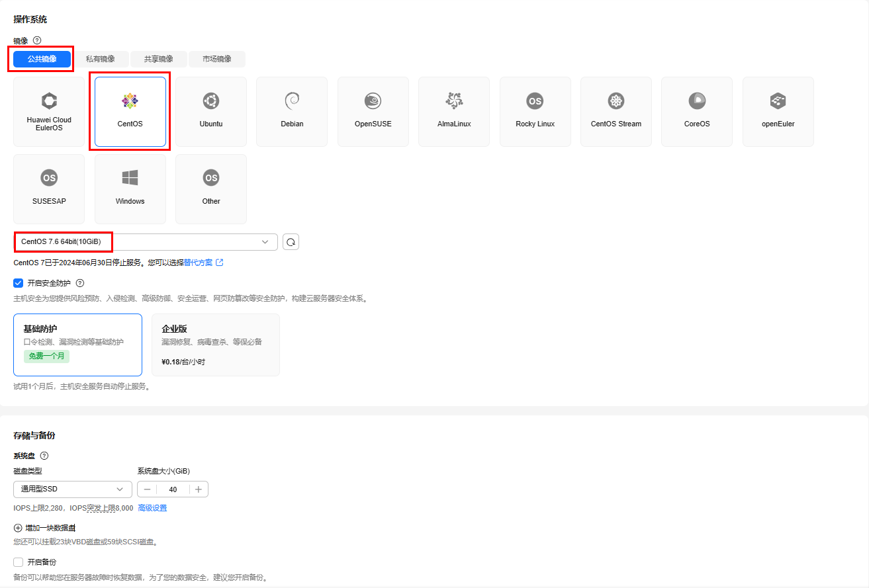Switch to the 市场镜像 tab
Screen dimensions: 869x588
click(x=217, y=59)
